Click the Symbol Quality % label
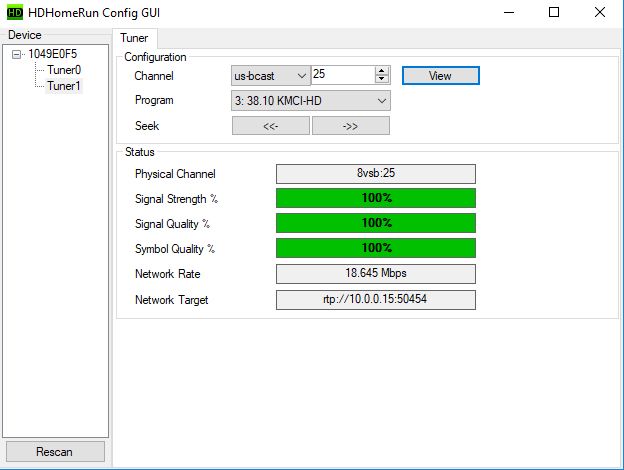Image resolution: width=624 pixels, height=470 pixels. (x=175, y=249)
